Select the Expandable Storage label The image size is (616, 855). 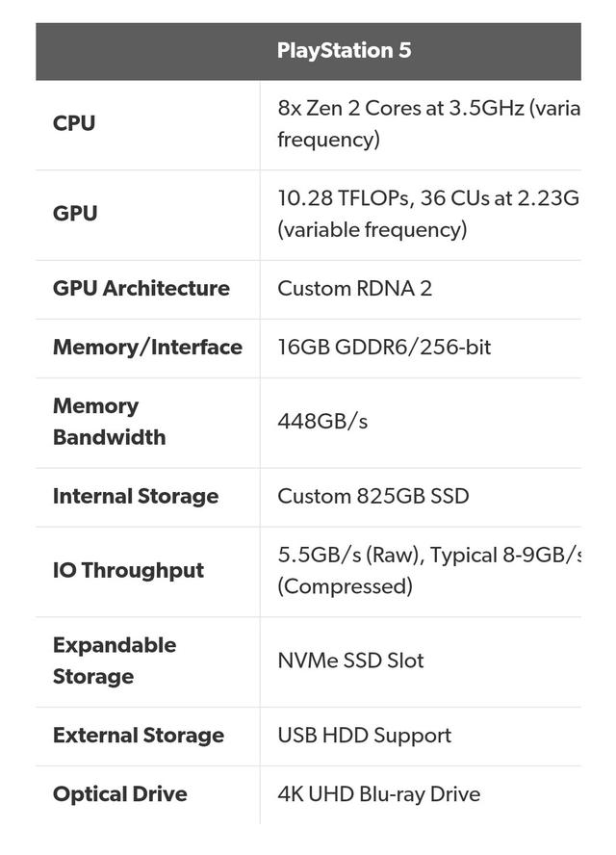tap(115, 661)
